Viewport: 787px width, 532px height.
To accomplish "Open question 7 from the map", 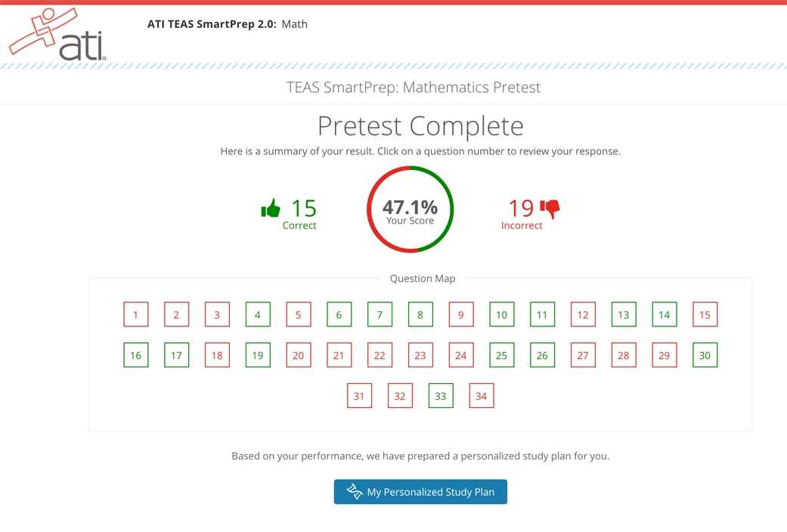I will [380, 314].
